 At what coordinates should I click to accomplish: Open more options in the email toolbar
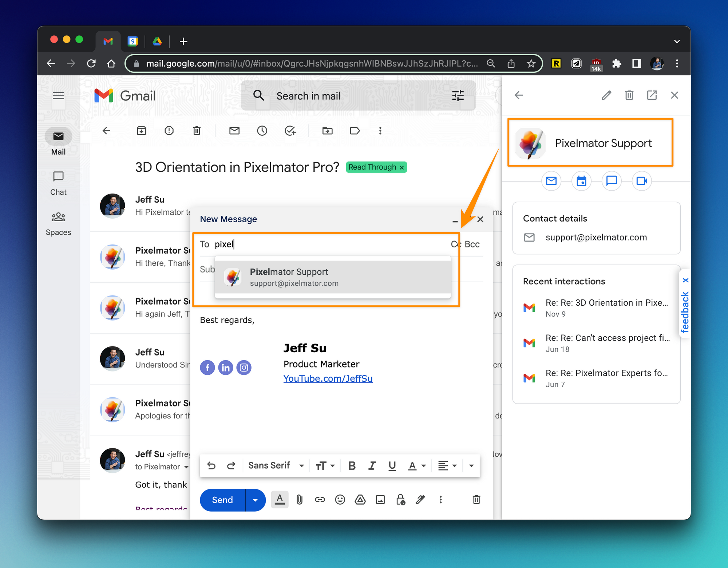coord(380,131)
